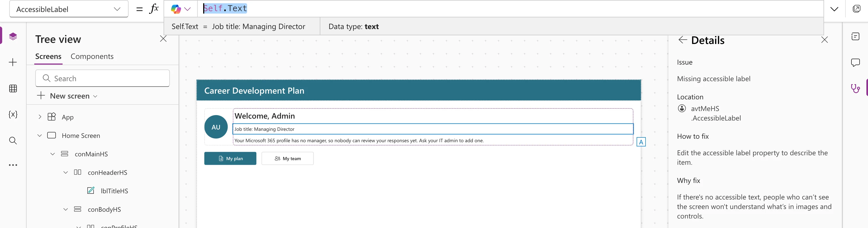Switch to the Components tab

pos(92,56)
